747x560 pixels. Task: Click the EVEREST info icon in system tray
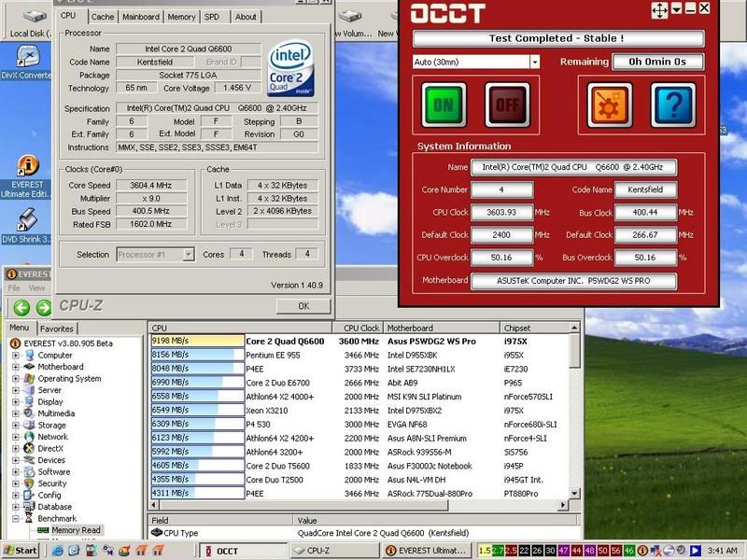pos(642,551)
